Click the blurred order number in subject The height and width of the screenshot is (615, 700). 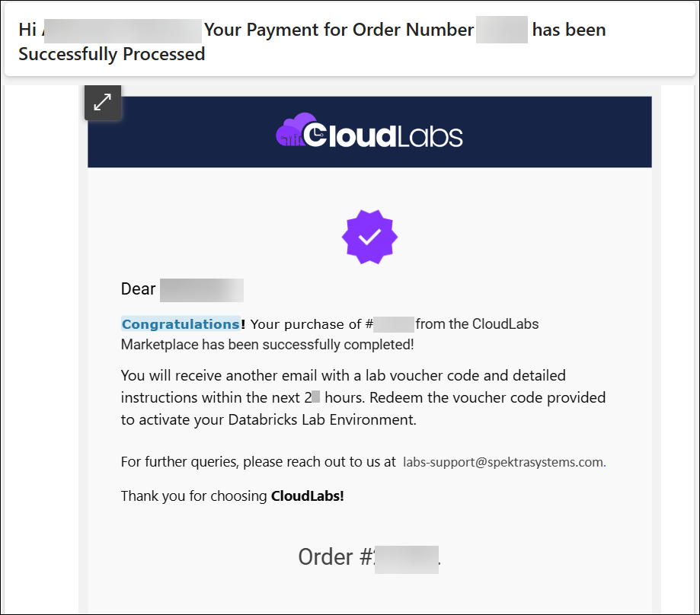pos(502,30)
